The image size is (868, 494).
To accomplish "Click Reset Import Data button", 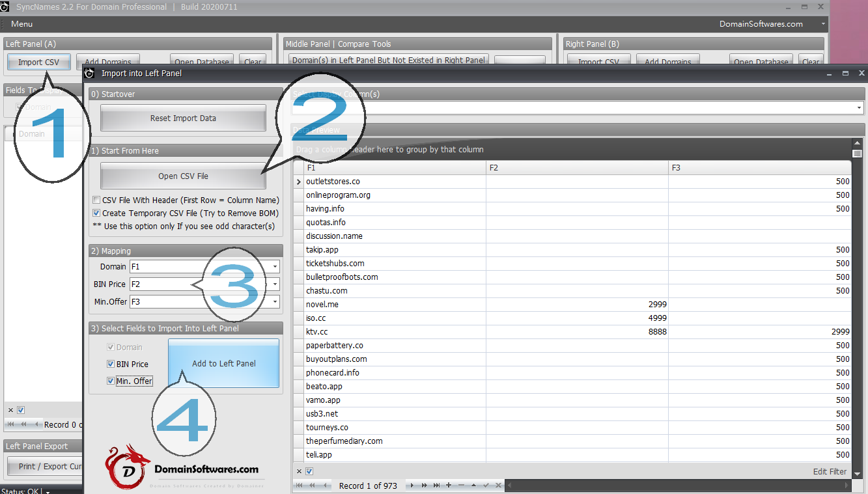I will tap(183, 118).
